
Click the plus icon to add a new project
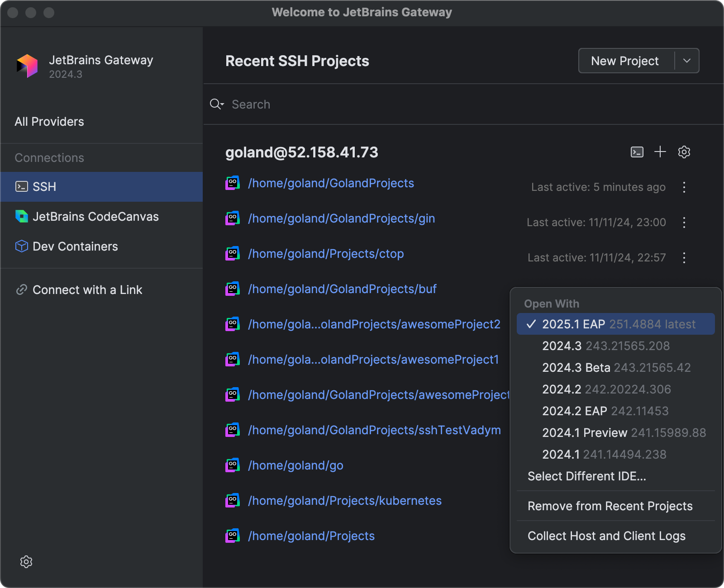[x=660, y=152]
